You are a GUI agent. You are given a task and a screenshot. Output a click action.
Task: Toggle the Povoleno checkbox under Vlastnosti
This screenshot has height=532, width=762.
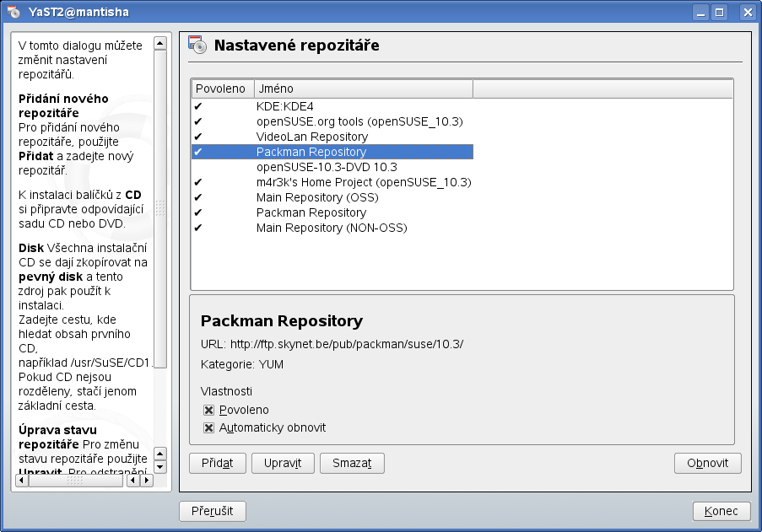(209, 410)
